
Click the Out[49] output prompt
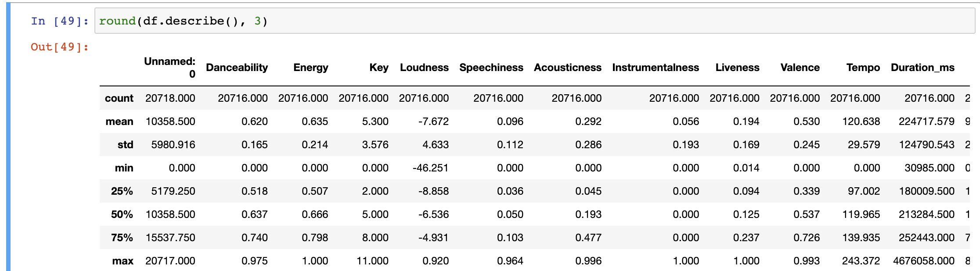pyautogui.click(x=60, y=47)
